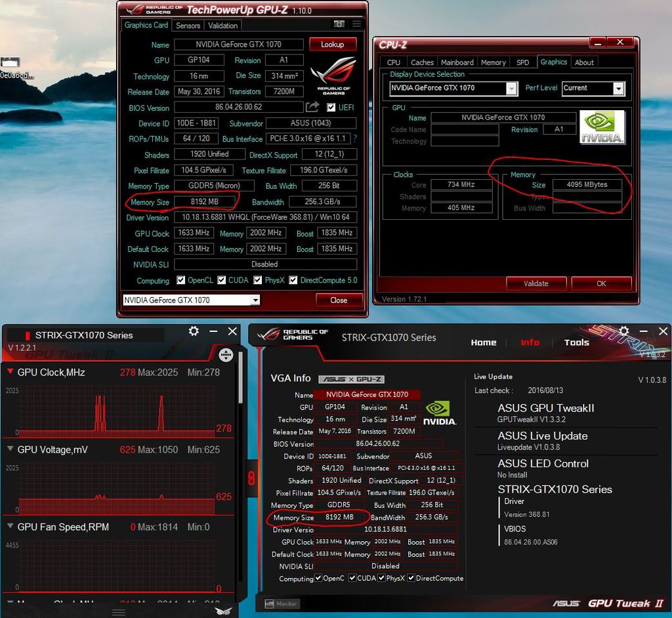This screenshot has height=618, width=672.
Task: Toggle the PhysX checkbox in GPU-Z
Action: tap(257, 280)
